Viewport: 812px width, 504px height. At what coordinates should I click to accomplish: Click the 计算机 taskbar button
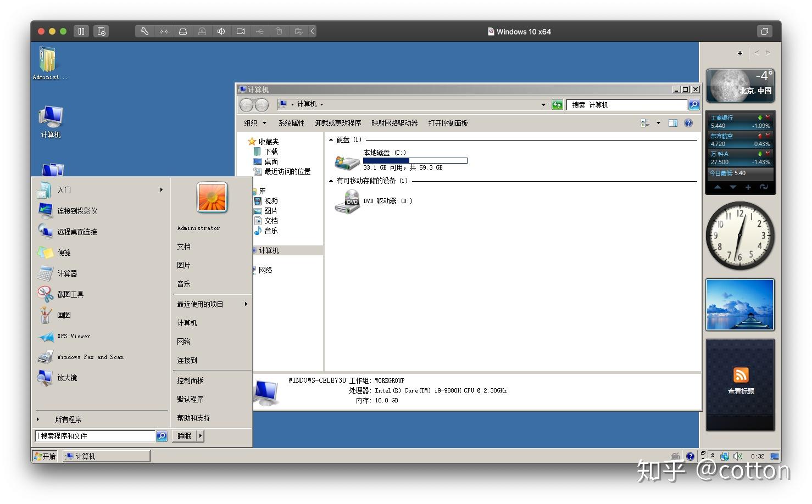pyautogui.click(x=106, y=456)
